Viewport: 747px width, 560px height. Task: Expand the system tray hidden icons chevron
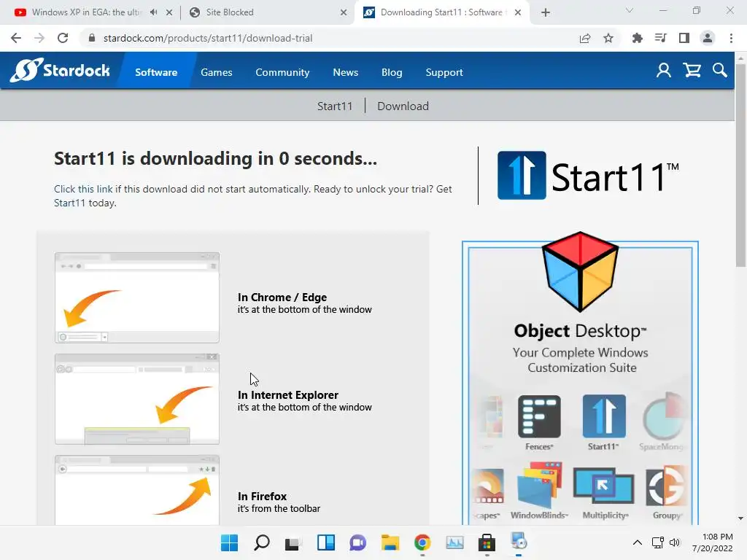click(x=638, y=542)
